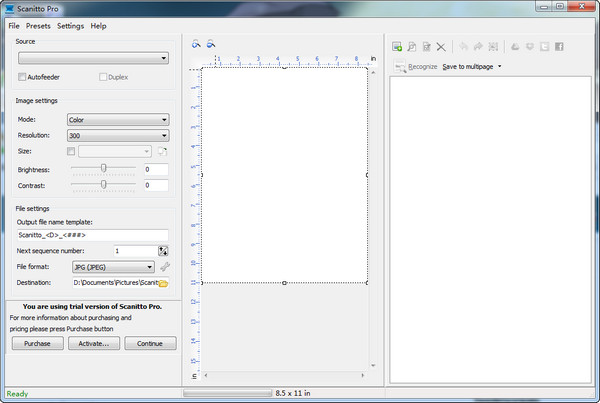
Task: Click the Recognize text button
Action: point(422,67)
